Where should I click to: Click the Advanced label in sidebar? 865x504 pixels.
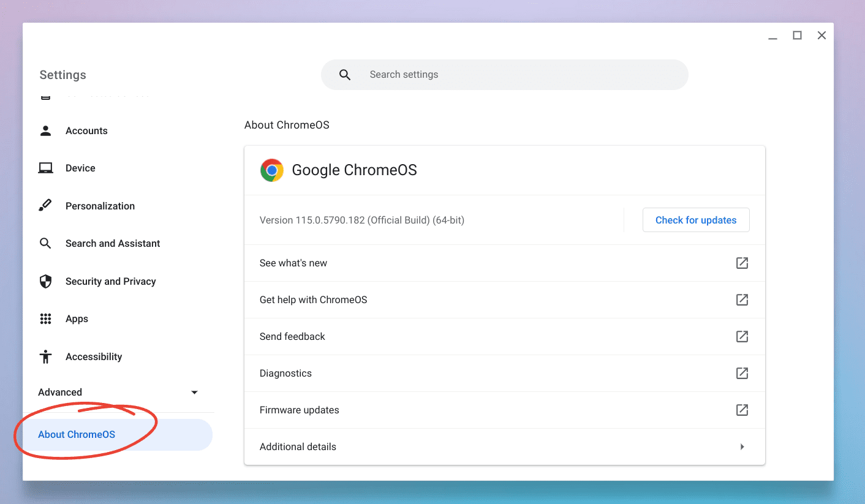[60, 392]
